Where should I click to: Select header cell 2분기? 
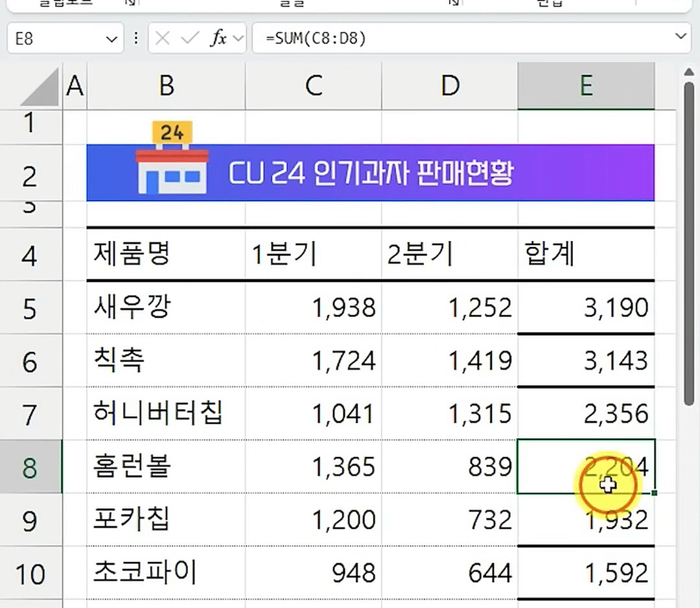[450, 255]
